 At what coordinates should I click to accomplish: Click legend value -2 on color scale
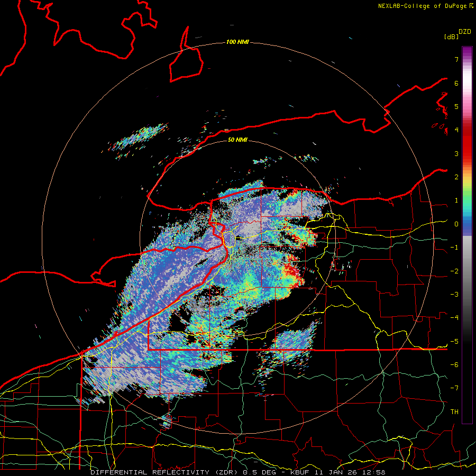(x=454, y=271)
